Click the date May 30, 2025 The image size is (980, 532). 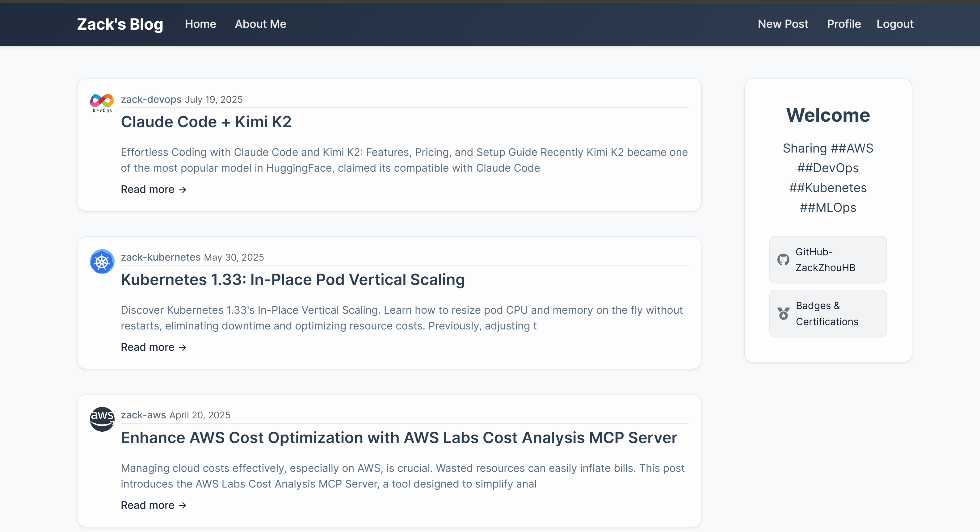234,258
